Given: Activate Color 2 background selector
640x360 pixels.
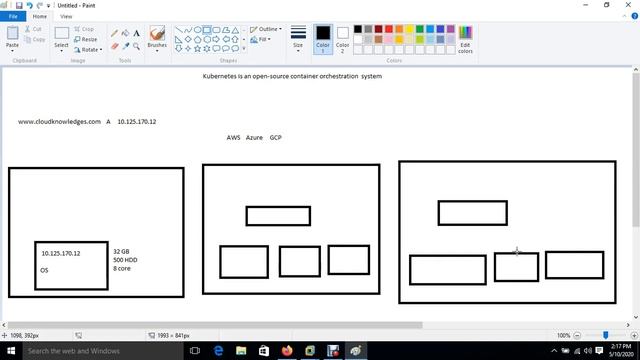Looking at the screenshot, I should [x=342, y=39].
